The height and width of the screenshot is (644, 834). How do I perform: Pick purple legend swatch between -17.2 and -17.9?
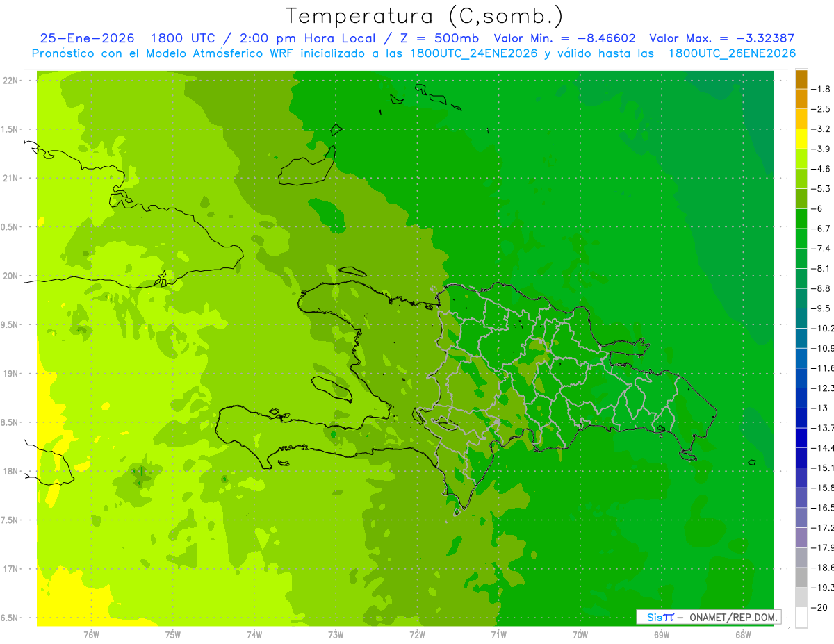pyautogui.click(x=801, y=537)
